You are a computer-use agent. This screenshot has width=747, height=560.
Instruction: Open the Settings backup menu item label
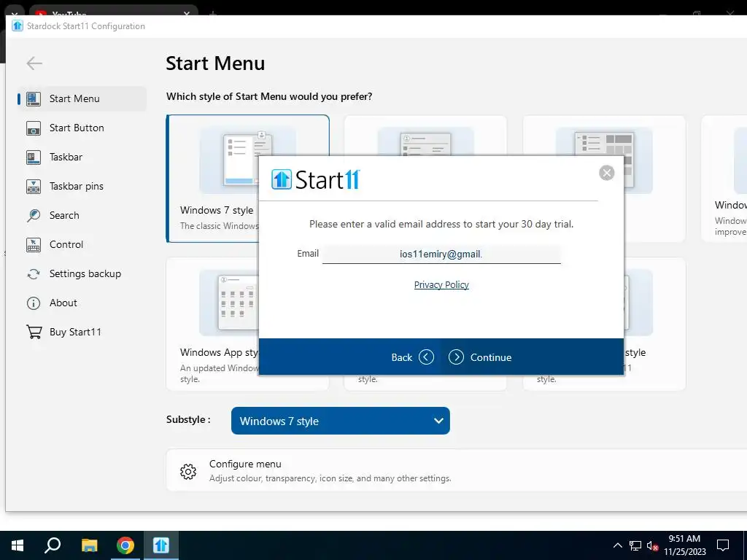tap(85, 274)
